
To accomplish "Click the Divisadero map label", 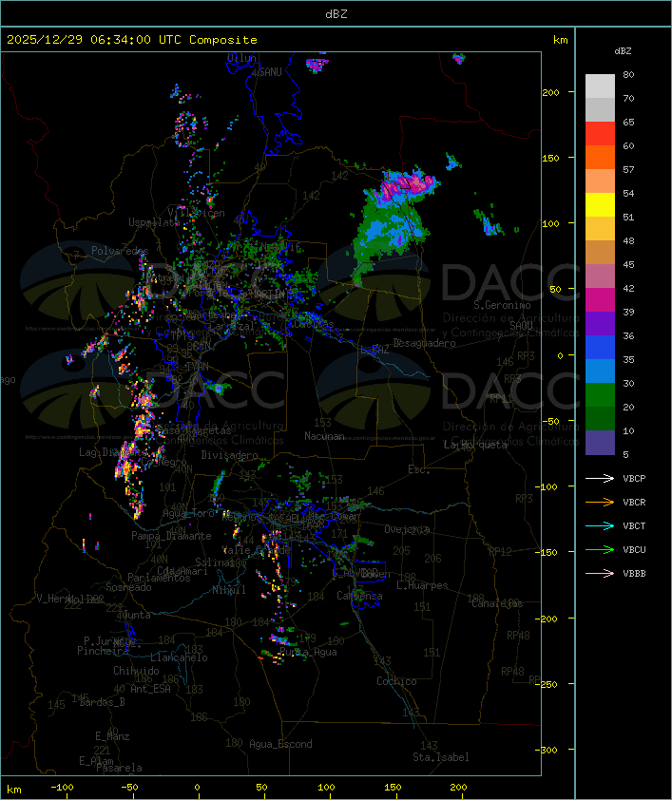I will pos(230,455).
